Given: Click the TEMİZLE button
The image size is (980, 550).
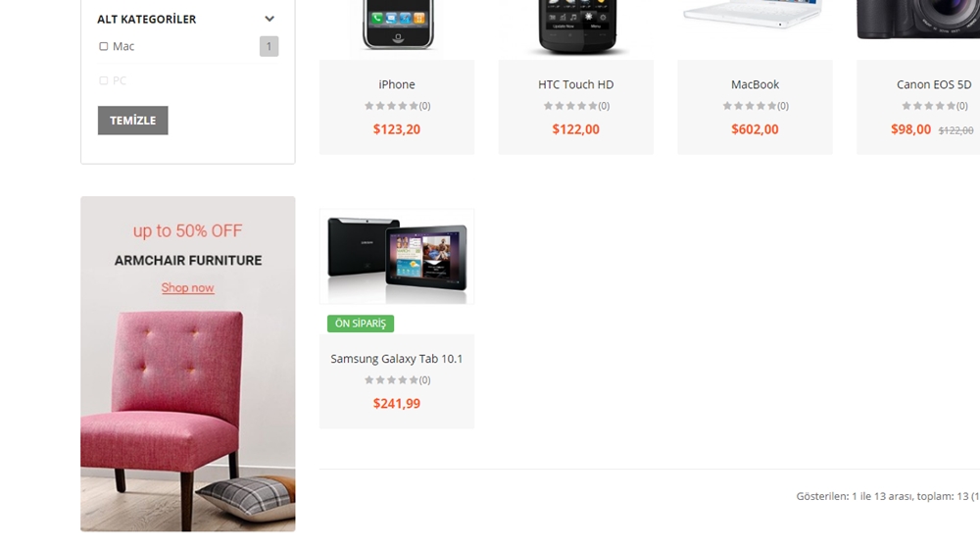Looking at the screenshot, I should [133, 121].
